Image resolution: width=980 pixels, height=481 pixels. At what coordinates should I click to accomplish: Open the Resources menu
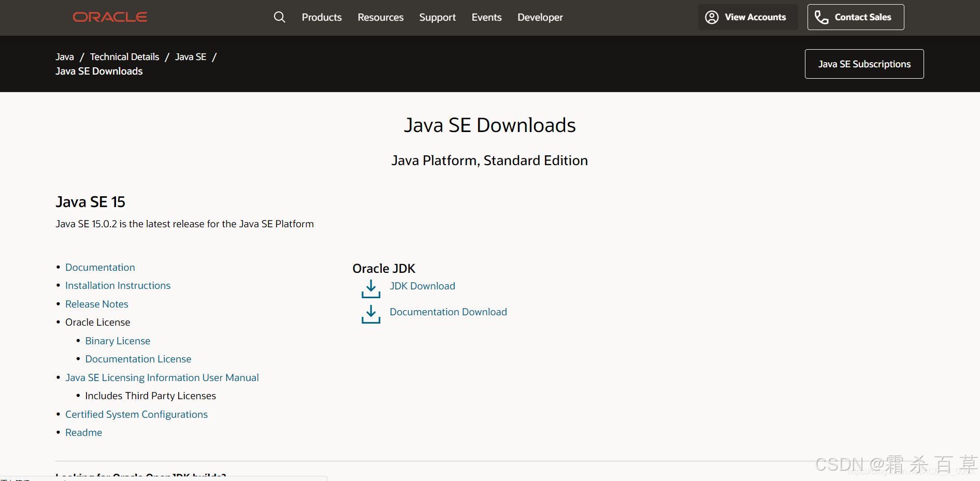click(x=381, y=17)
